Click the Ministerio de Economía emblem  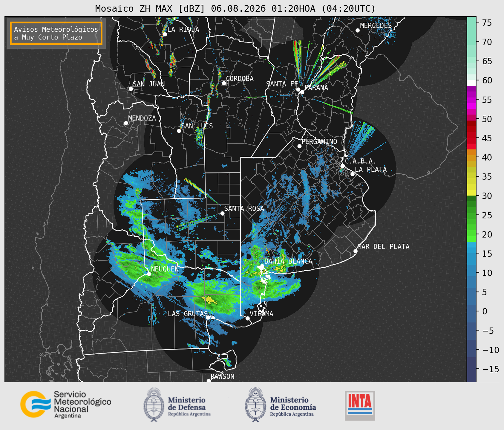tap(255, 405)
